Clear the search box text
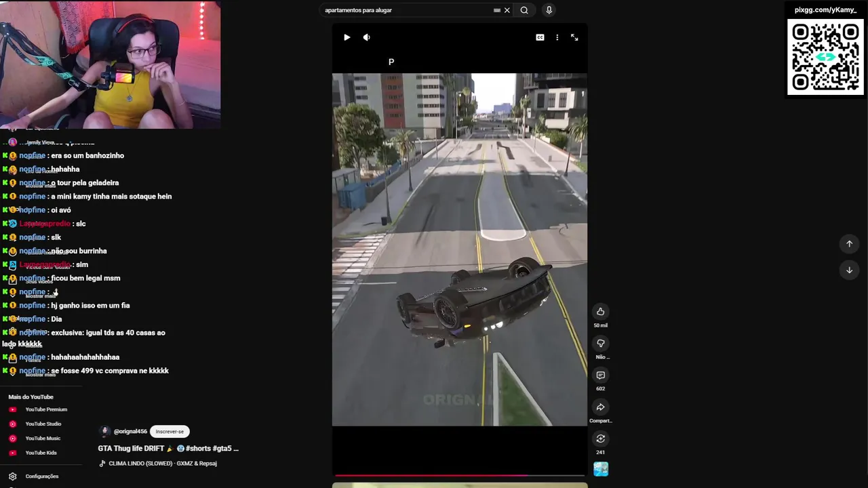 pyautogui.click(x=507, y=10)
